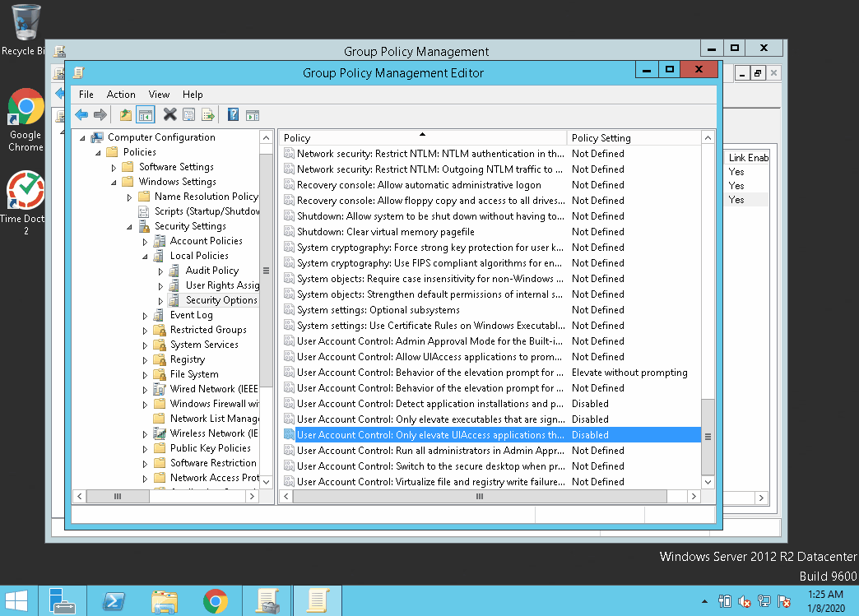Viewport: 859px width, 616px height.
Task: Open Help via the blue question mark icon
Action: 231,114
